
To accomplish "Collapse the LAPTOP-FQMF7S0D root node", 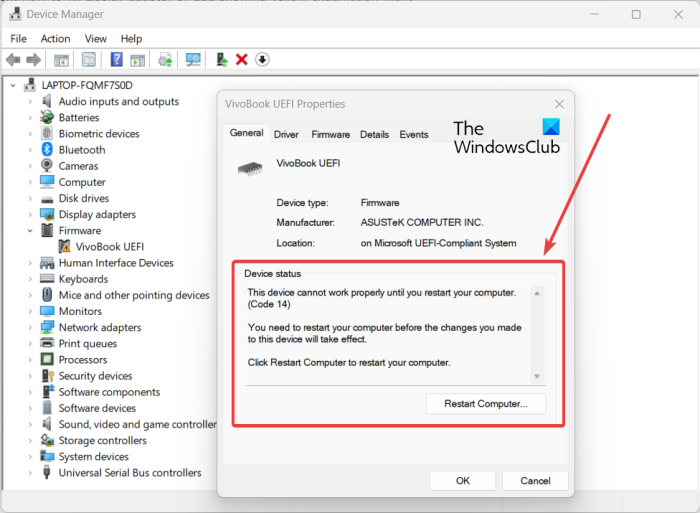I will point(13,85).
